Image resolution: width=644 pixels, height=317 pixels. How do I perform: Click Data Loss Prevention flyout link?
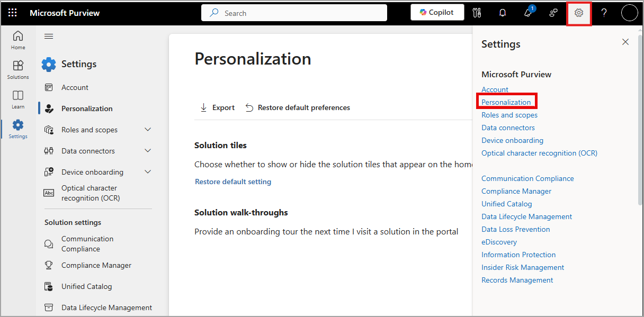(x=516, y=229)
